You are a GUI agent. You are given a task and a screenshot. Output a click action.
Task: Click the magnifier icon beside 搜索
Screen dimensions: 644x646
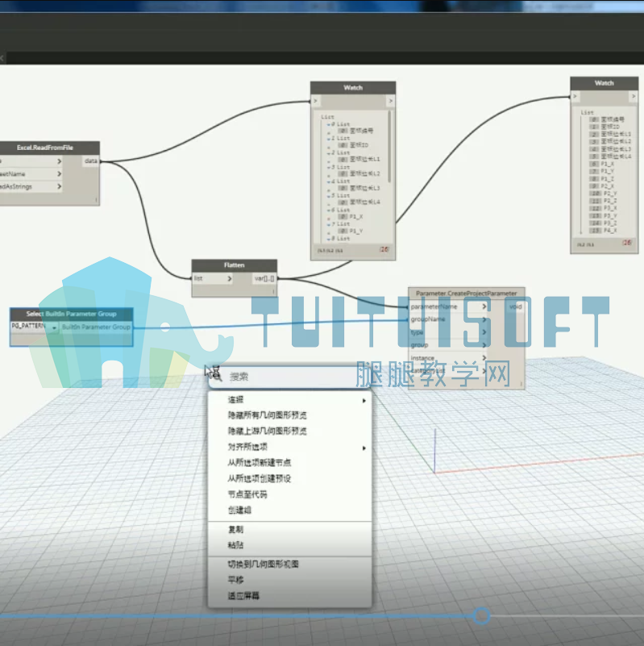point(216,375)
